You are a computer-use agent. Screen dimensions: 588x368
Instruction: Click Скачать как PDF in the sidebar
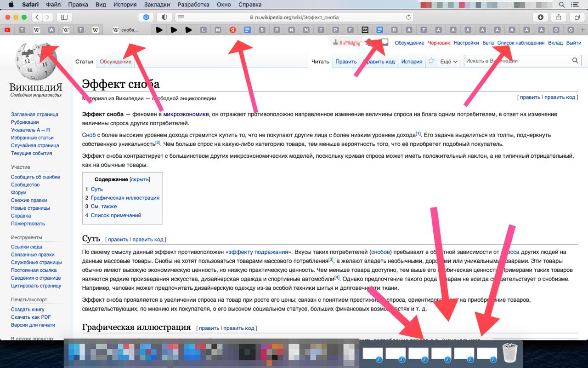[x=31, y=317]
